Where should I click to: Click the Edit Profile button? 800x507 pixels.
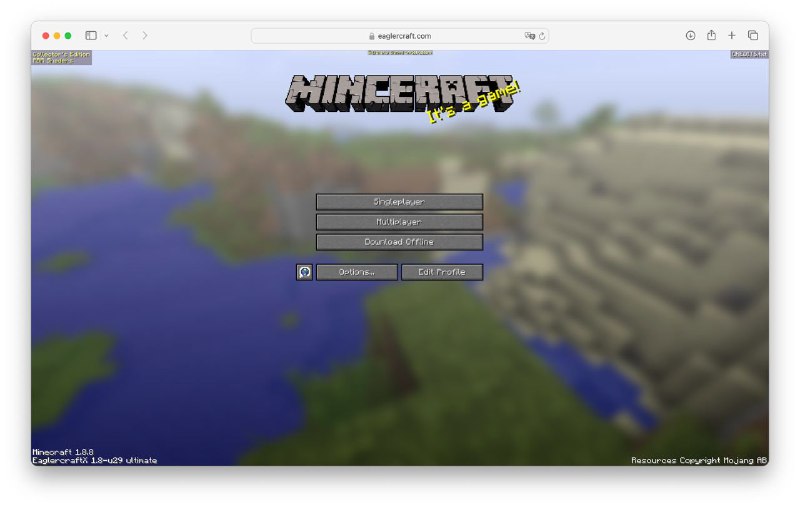(441, 272)
